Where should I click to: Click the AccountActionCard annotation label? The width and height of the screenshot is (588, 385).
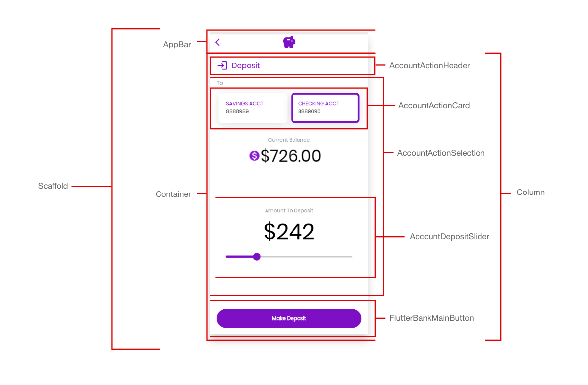434,105
